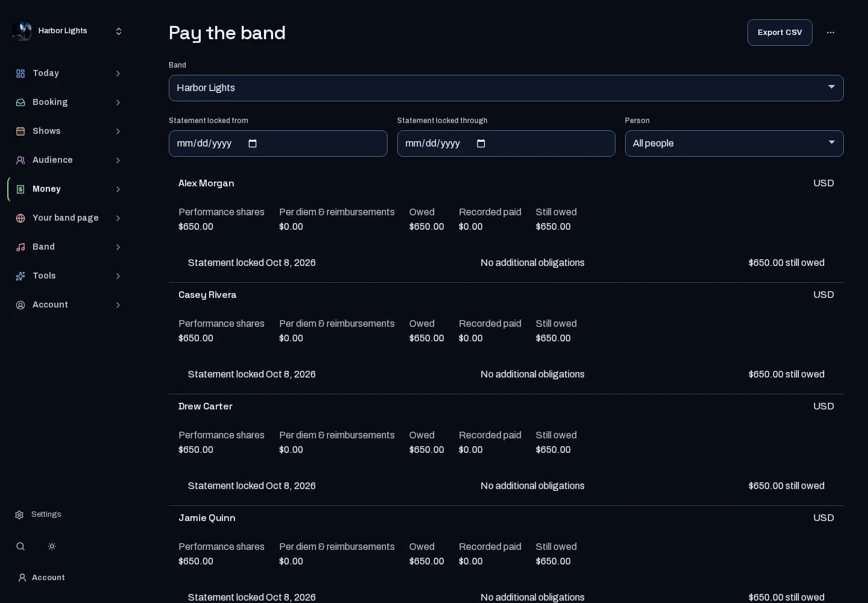The image size is (868, 603).
Task: Open the Person dropdown showing All people
Action: point(734,144)
